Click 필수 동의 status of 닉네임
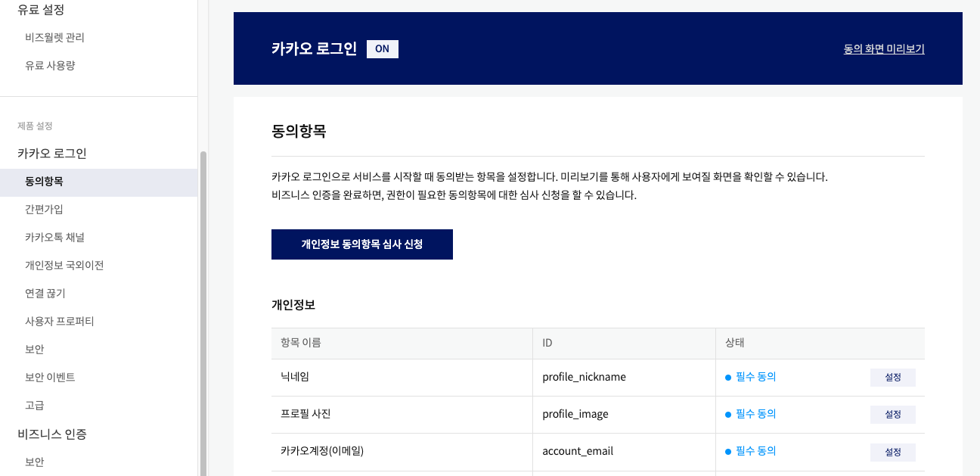 (750, 377)
